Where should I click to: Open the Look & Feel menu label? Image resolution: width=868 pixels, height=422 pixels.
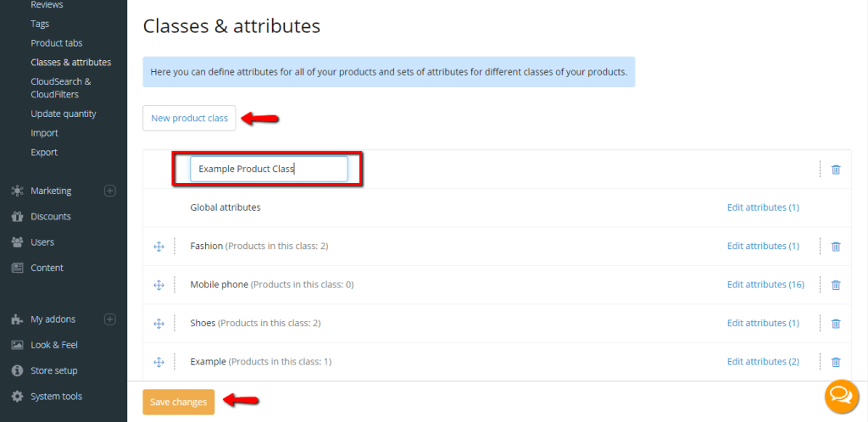[54, 345]
